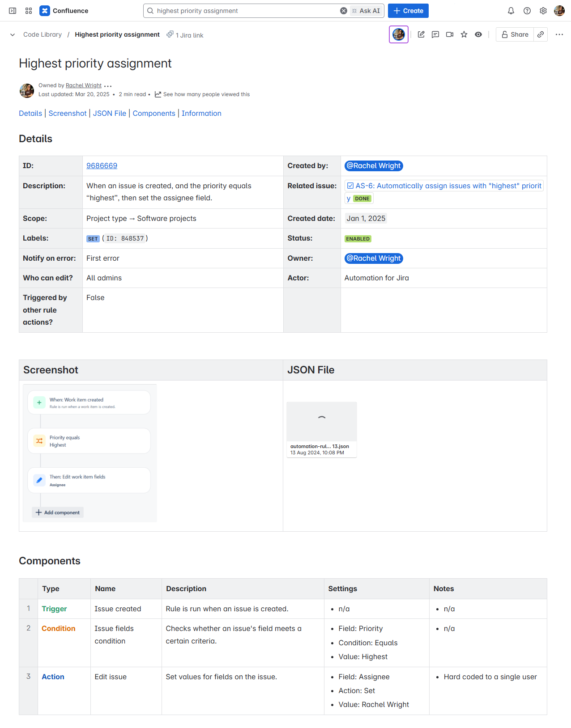Record a video with camera icon
The image size is (571, 728).
pyautogui.click(x=450, y=34)
